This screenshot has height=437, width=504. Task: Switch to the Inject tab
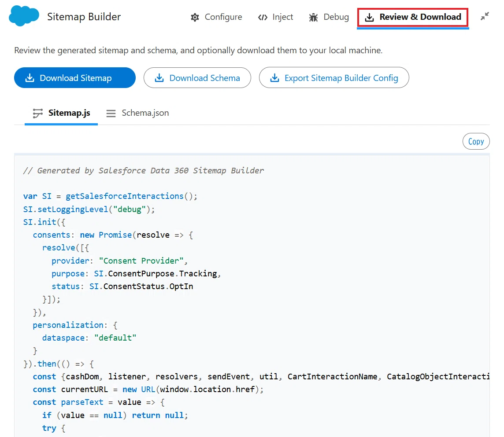point(275,17)
